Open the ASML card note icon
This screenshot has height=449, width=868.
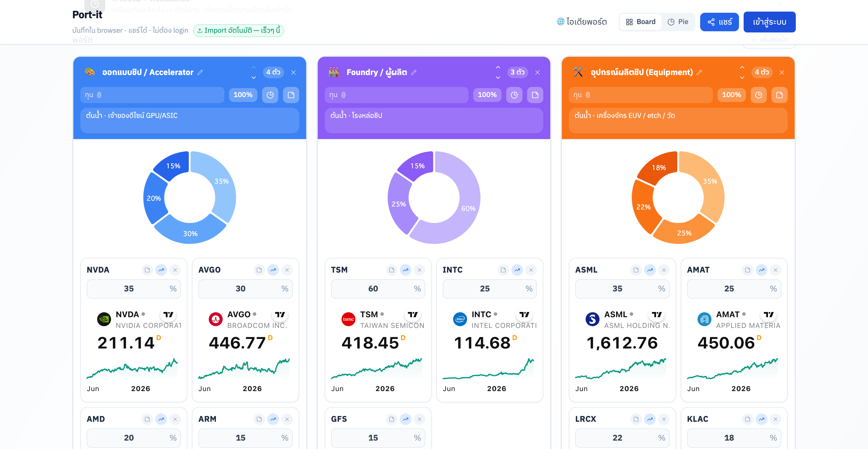pyautogui.click(x=636, y=270)
